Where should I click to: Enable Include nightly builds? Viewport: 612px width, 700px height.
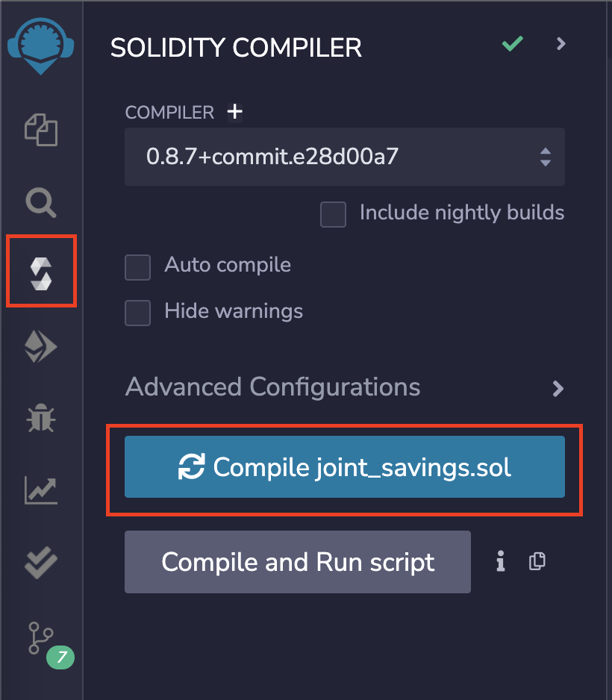[x=333, y=215]
